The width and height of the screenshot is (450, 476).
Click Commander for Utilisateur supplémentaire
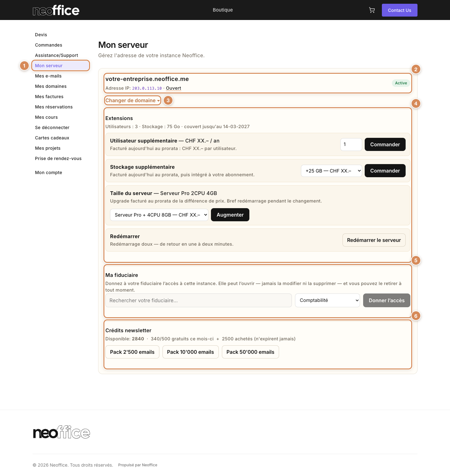[x=385, y=144]
